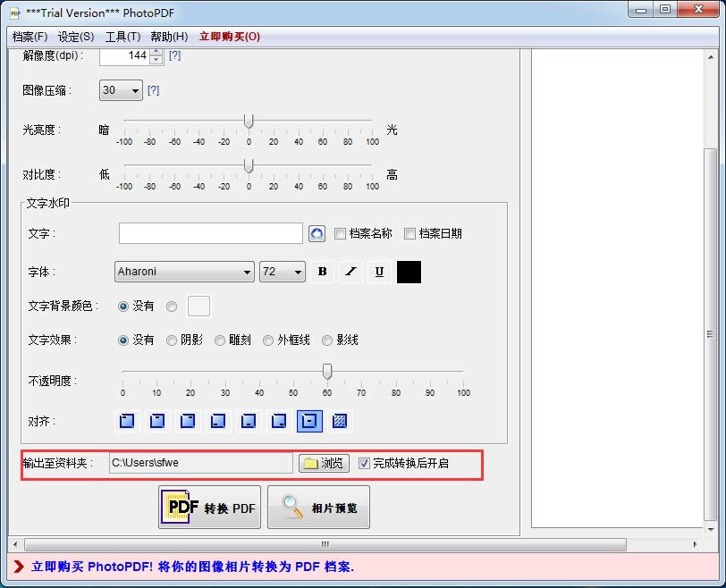Open the black font color swatch
This screenshot has height=588, width=726.
point(409,272)
